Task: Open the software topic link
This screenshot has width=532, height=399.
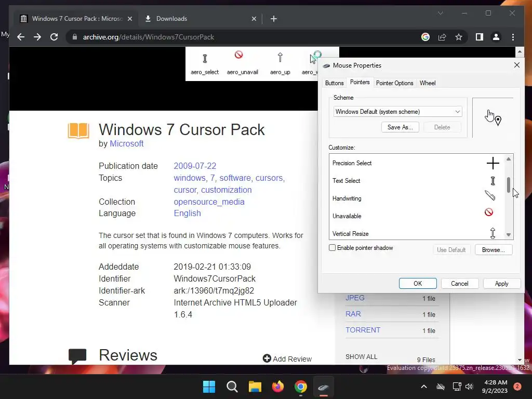Action: coord(235,178)
